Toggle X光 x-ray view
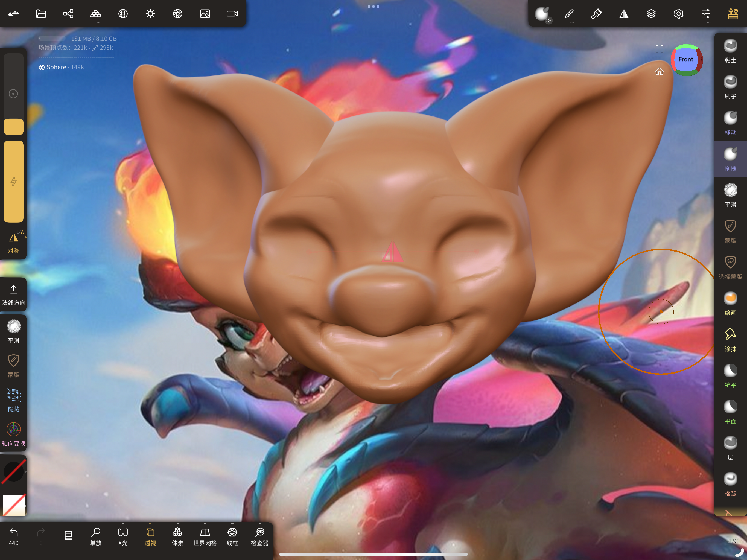The image size is (747, 560). point(123,536)
